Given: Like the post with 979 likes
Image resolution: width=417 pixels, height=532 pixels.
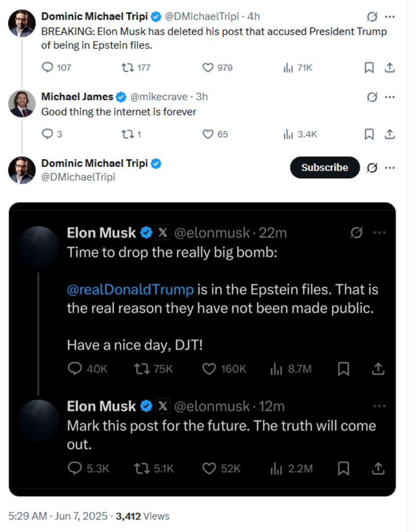Looking at the screenshot, I should [208, 68].
